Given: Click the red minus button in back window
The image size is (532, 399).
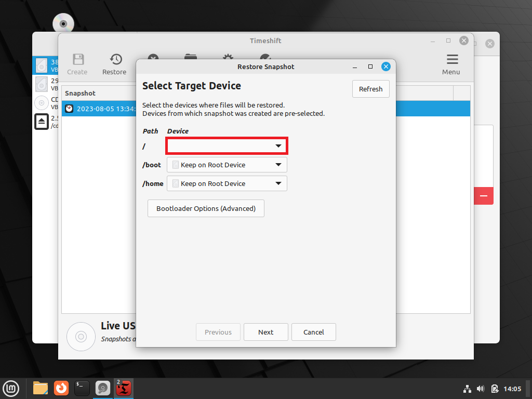Looking at the screenshot, I should 484,196.
